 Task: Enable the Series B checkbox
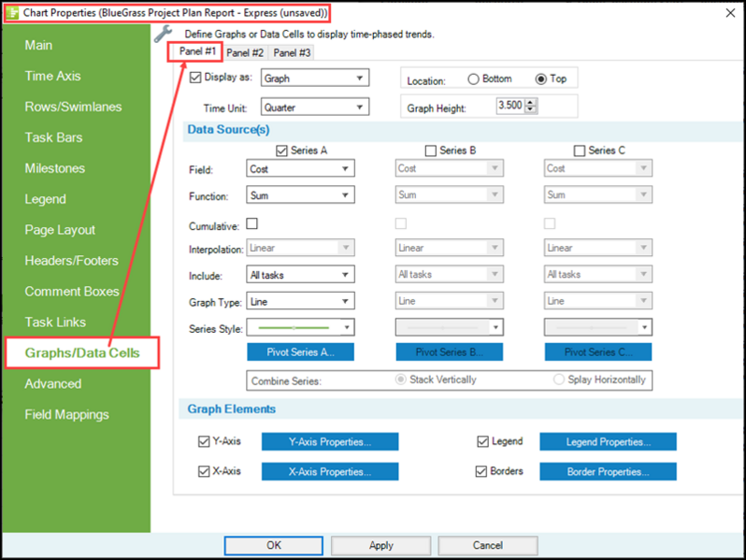point(431,151)
